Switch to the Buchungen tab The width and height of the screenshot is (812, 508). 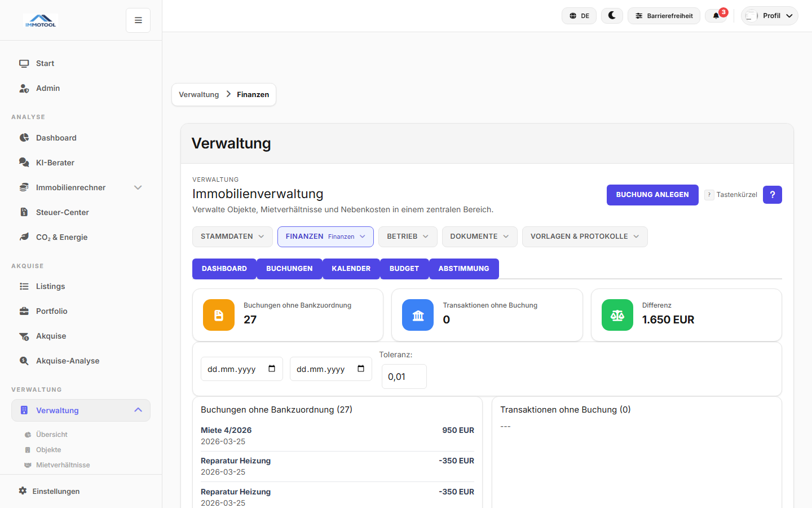289,269
